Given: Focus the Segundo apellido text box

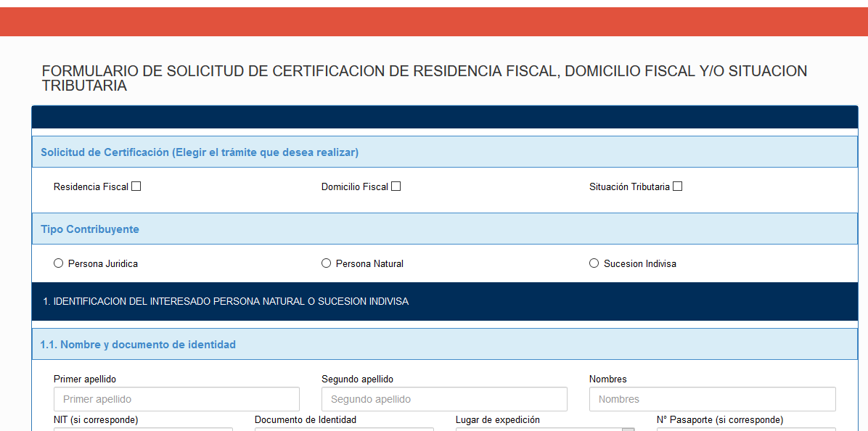Looking at the screenshot, I should click(x=444, y=398).
